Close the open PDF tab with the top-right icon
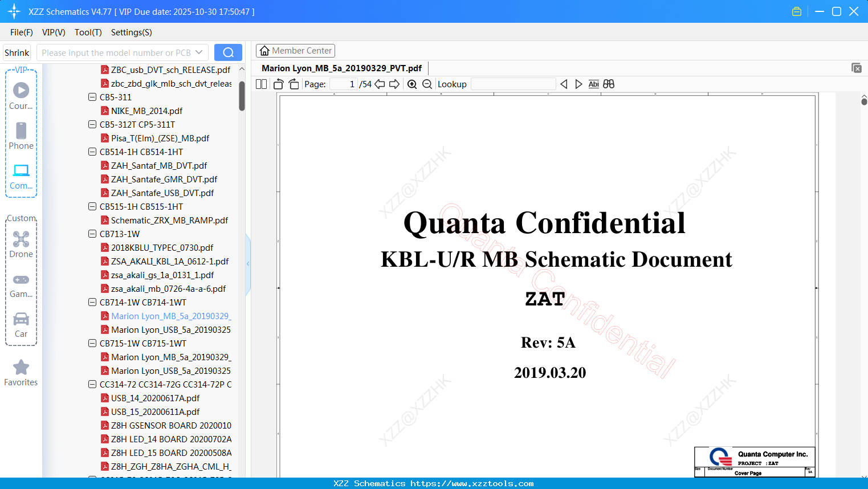868x489 pixels. 857,68
